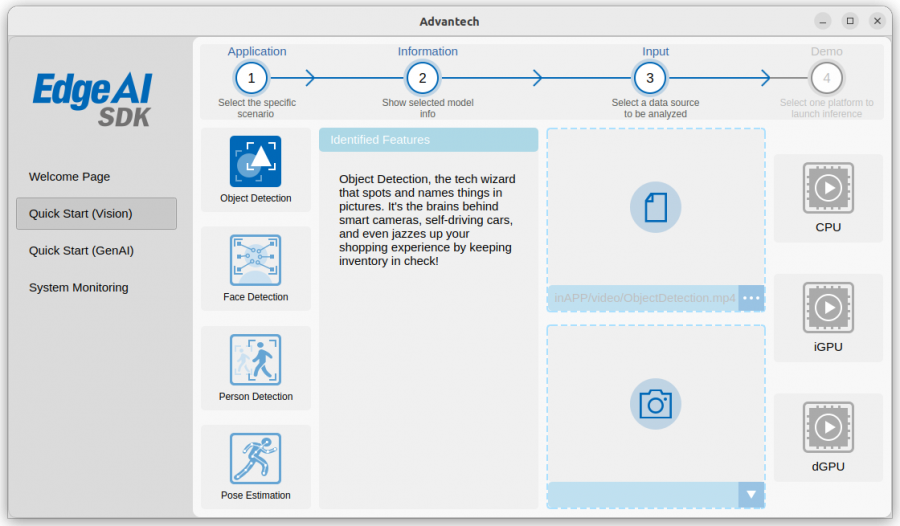The height and width of the screenshot is (526, 900).
Task: Switch to Quick Start (Vision) page
Action: tap(96, 214)
